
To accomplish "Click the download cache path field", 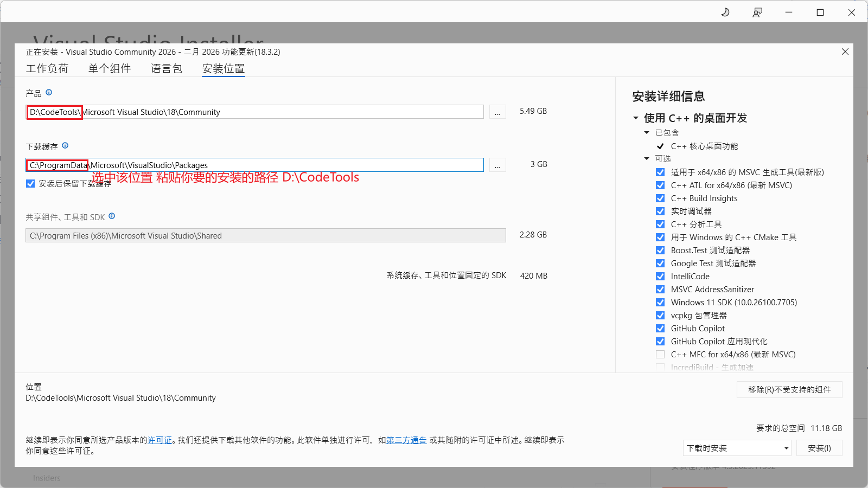I will 255,165.
